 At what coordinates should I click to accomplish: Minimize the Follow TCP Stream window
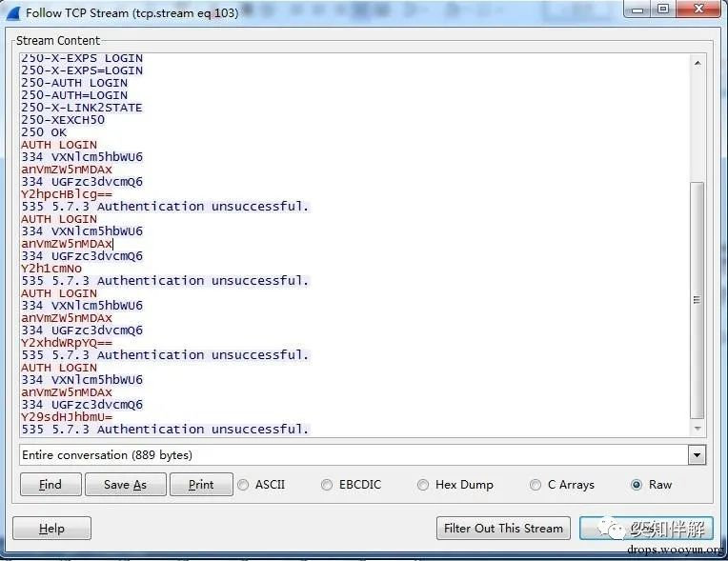(637, 10)
